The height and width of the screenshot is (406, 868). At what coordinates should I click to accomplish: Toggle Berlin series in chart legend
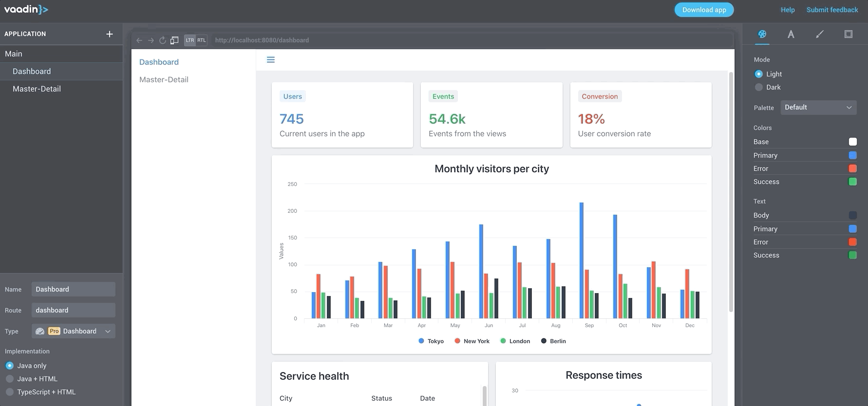tap(553, 341)
